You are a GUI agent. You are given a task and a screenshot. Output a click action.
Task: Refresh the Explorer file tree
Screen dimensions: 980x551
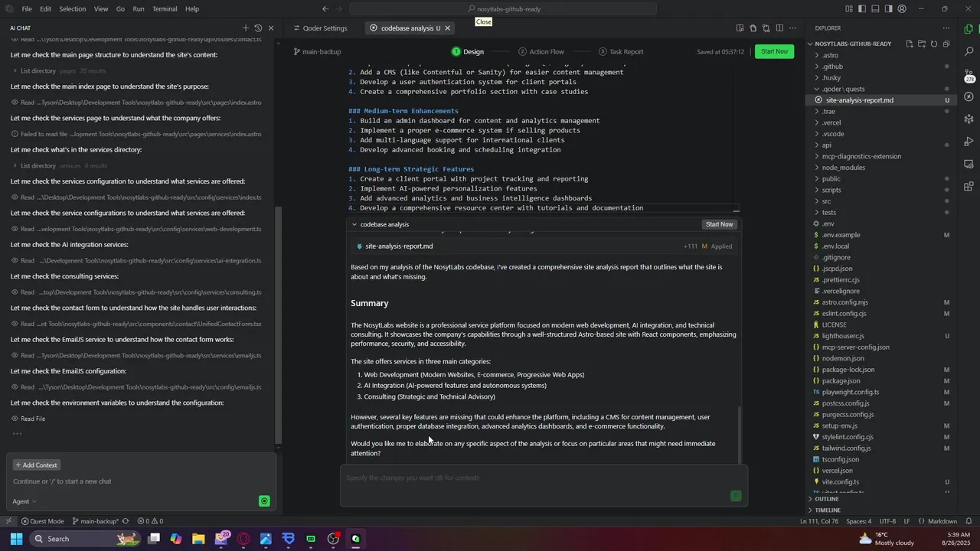coord(934,44)
